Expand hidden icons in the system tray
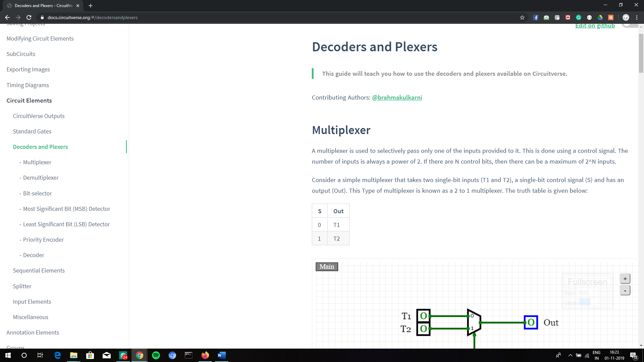 570,355
